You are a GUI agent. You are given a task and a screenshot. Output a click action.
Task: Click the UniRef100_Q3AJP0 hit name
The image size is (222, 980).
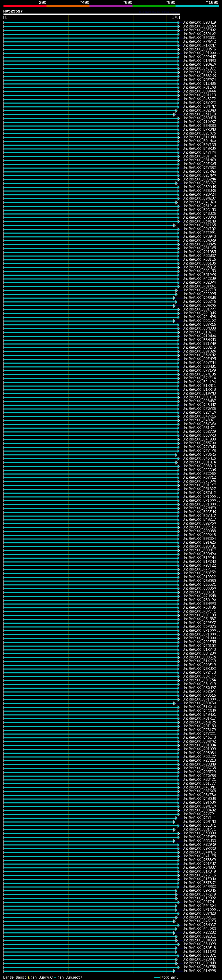point(199,600)
